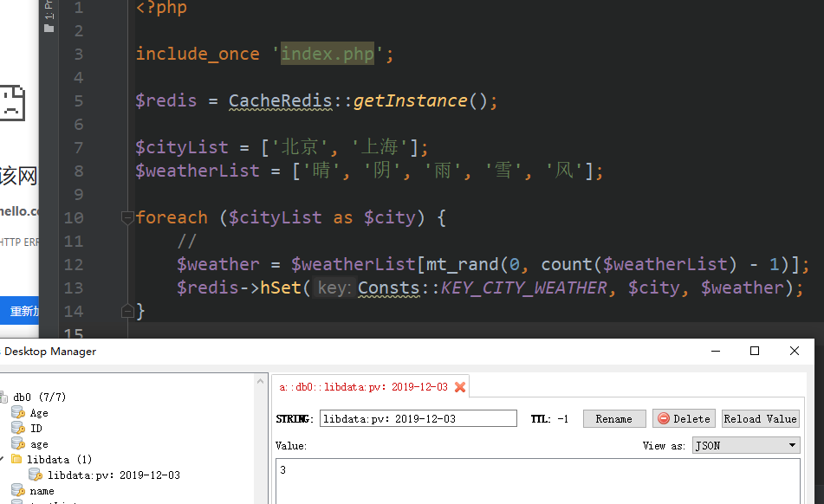Click the blue reload button in browser window
824x504 pixels.
19,311
